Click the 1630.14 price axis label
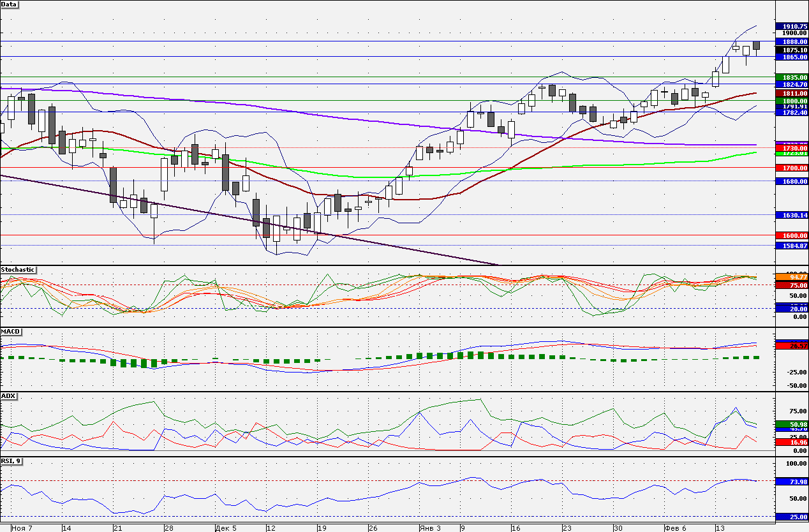Viewport: 809px width, 532px height. [x=792, y=215]
